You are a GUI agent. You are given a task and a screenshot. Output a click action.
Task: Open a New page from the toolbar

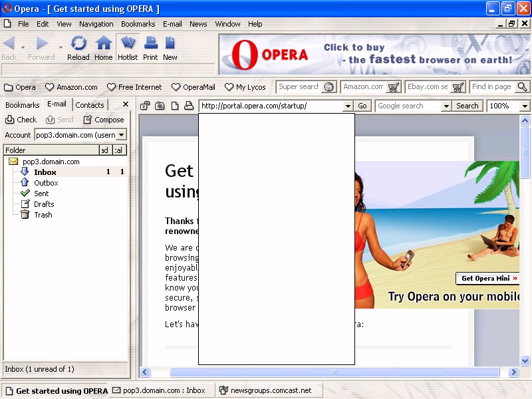(170, 48)
